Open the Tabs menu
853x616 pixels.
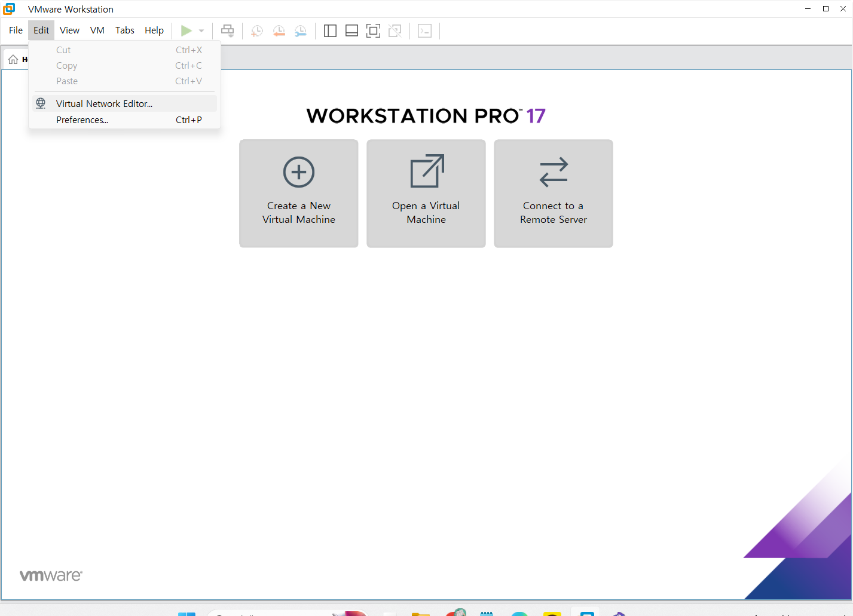pyautogui.click(x=125, y=30)
